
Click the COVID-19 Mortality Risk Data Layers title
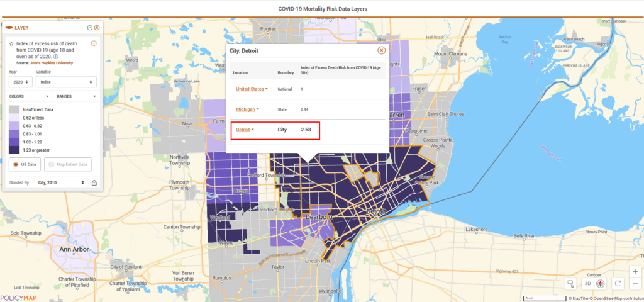(323, 9)
